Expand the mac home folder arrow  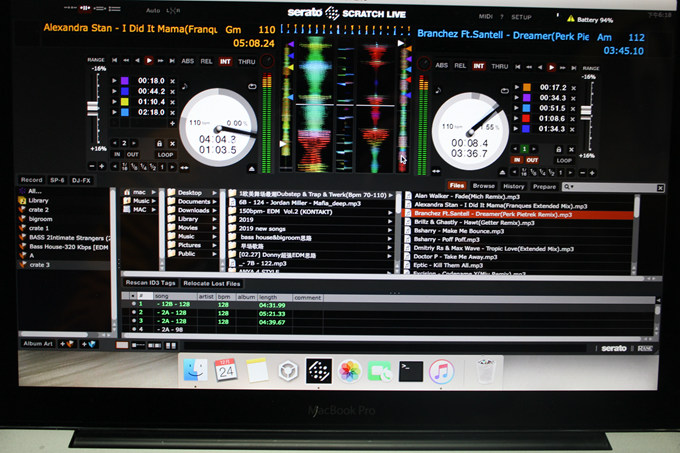(154, 192)
